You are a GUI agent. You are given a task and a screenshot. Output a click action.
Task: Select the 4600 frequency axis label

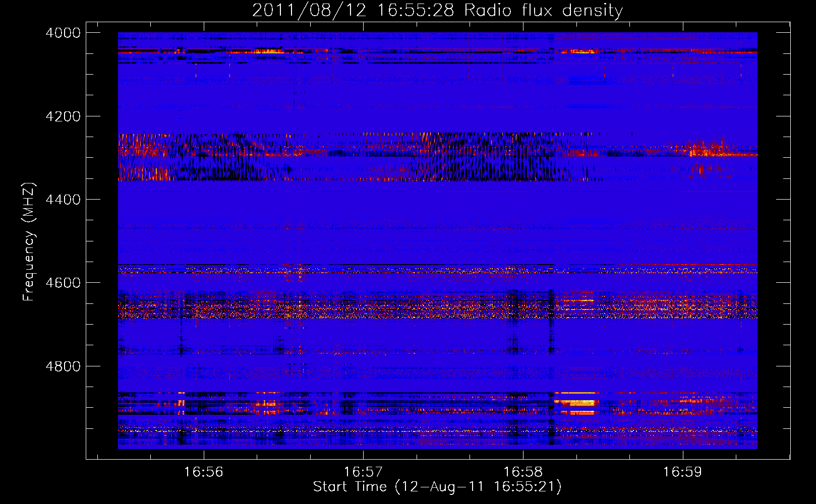pyautogui.click(x=63, y=283)
